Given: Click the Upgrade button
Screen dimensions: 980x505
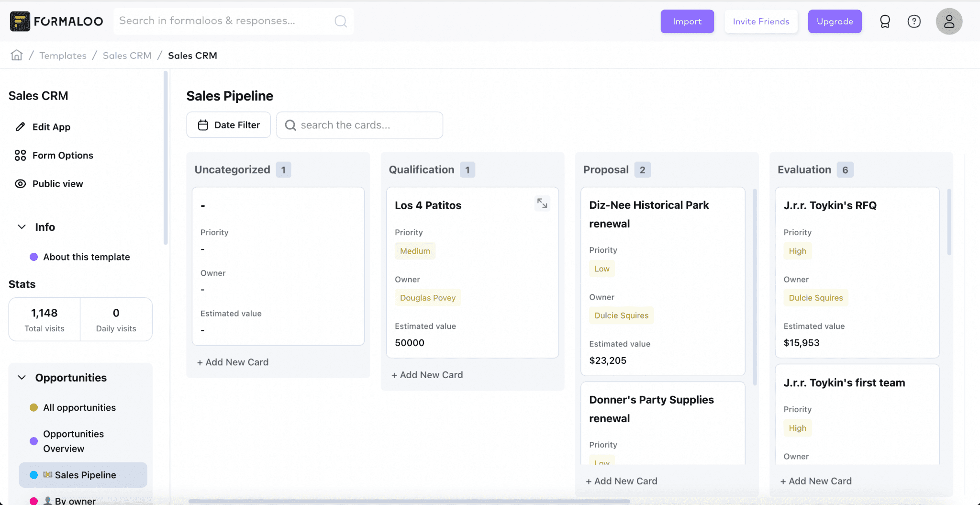Looking at the screenshot, I should [x=835, y=22].
